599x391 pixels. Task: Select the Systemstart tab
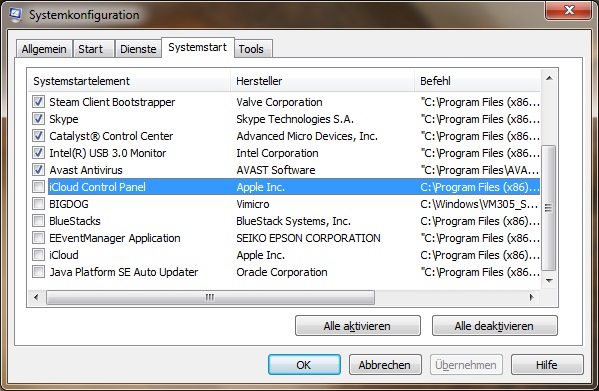[198, 47]
